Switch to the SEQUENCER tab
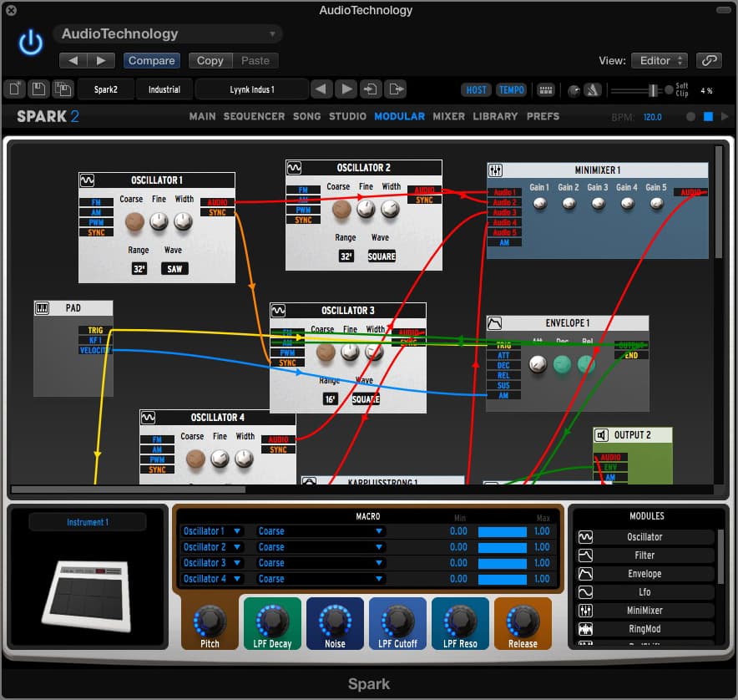Image resolution: width=738 pixels, height=700 pixels. (x=254, y=116)
